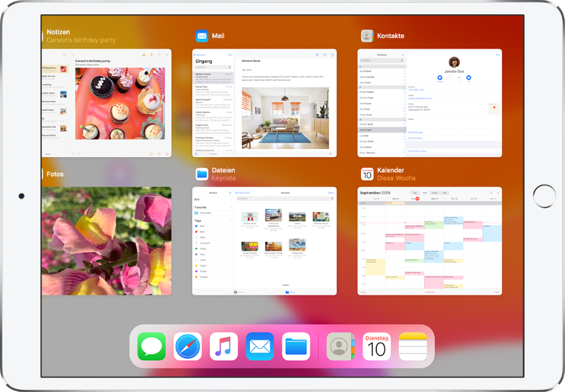Collapse the Favorite section in Dateien sidebar
Image resolution: width=565 pixels, height=392 pixels.
tap(231, 207)
